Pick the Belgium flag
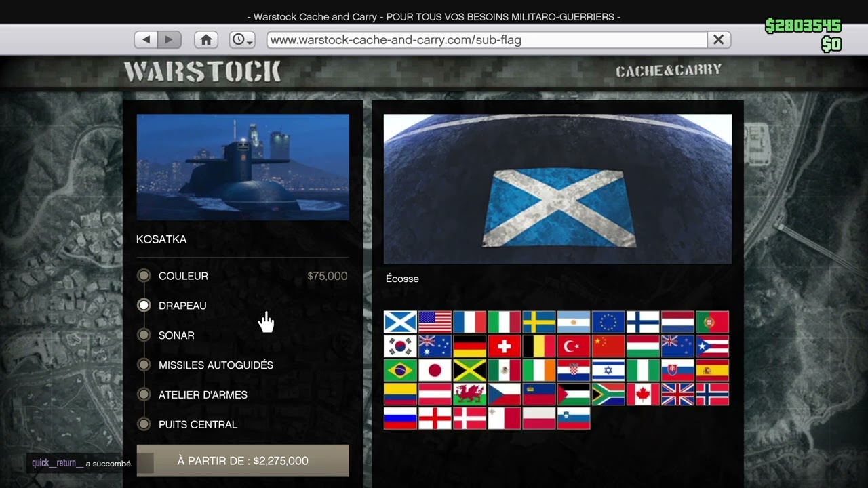The width and height of the screenshot is (868, 488). [x=538, y=346]
